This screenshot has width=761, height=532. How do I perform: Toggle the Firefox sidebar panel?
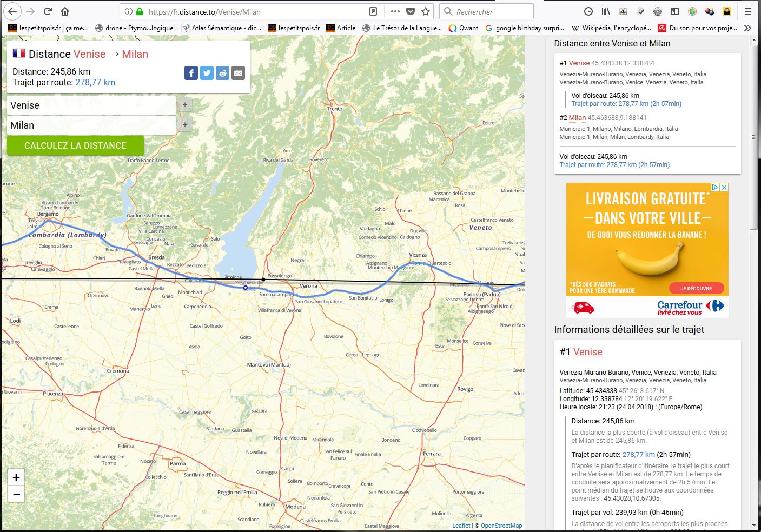(x=675, y=11)
